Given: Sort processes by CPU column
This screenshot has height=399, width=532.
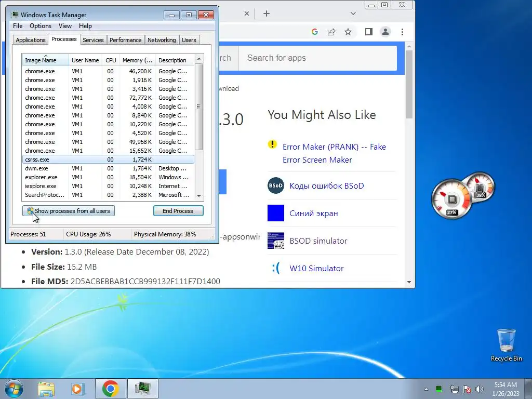Looking at the screenshot, I should coord(111,60).
